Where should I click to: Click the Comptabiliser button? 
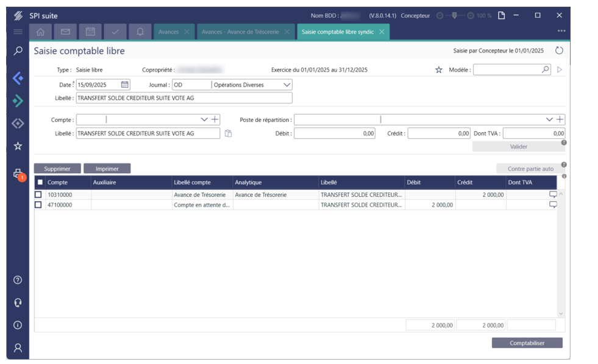(x=527, y=343)
